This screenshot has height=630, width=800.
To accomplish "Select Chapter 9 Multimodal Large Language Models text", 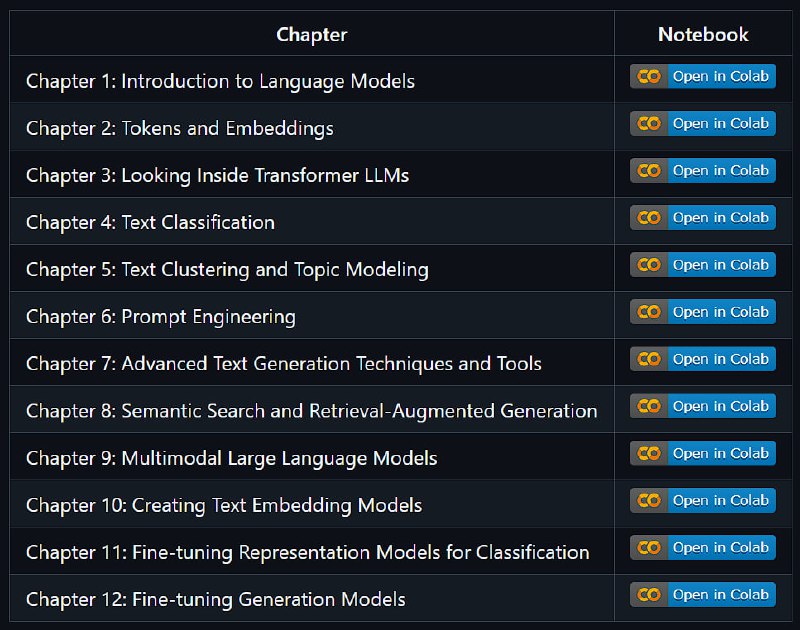I will click(232, 459).
